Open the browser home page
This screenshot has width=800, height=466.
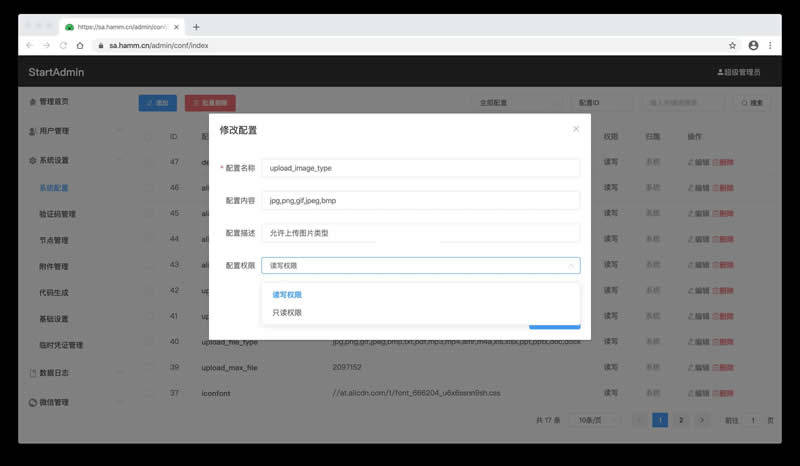coord(80,45)
